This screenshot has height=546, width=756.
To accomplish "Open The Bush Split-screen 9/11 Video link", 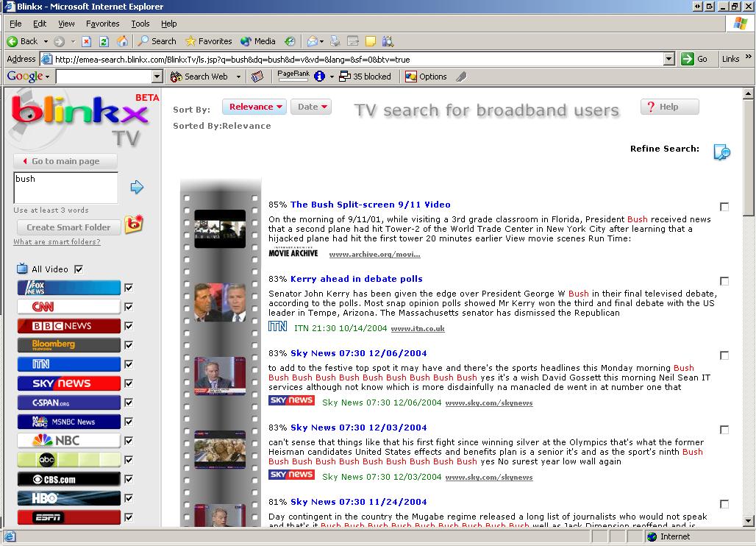I will point(371,205).
